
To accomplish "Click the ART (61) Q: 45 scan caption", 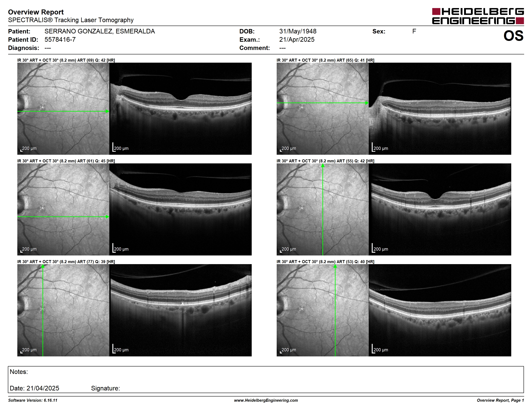I will click(x=66, y=161).
